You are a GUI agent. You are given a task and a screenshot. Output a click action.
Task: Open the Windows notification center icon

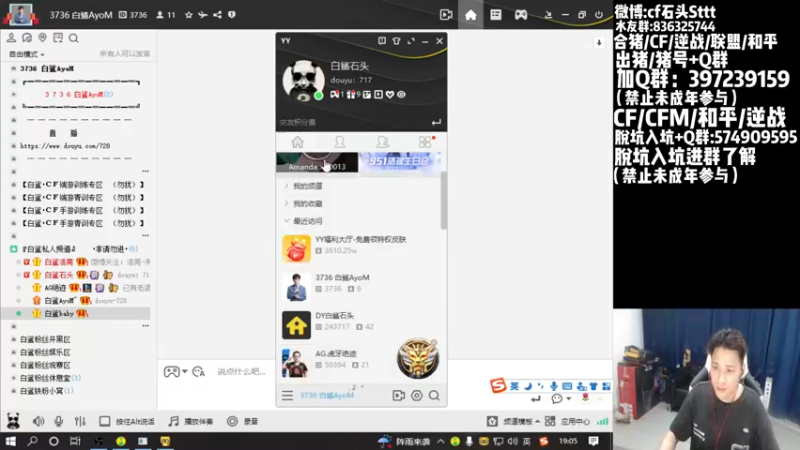click(x=593, y=441)
